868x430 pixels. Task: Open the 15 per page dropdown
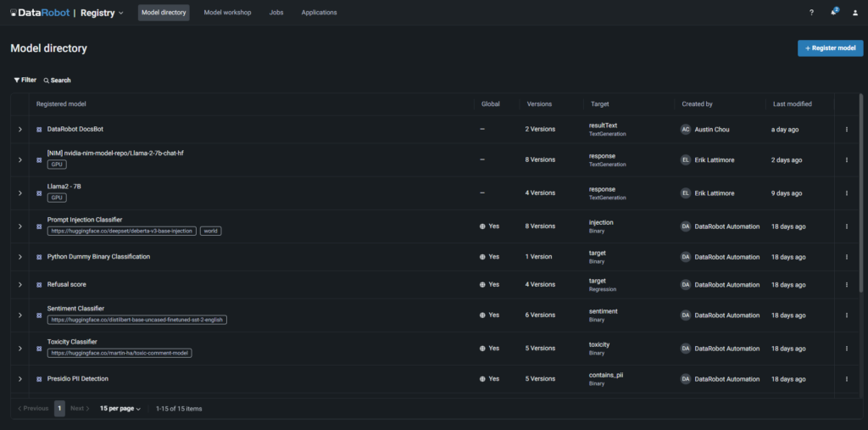(120, 409)
